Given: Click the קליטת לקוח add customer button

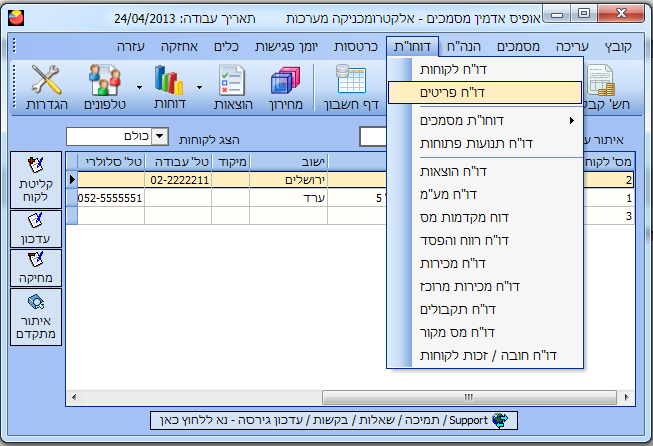Looking at the screenshot, I should [36, 180].
